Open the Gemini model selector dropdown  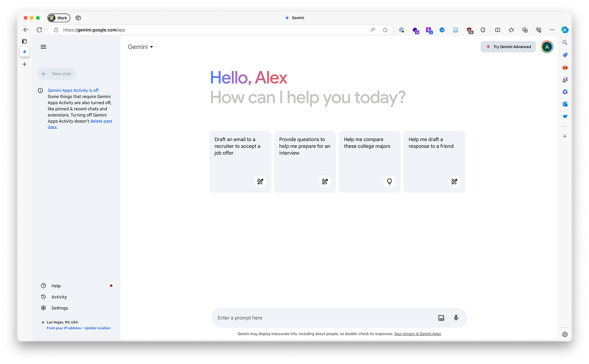[x=140, y=46]
